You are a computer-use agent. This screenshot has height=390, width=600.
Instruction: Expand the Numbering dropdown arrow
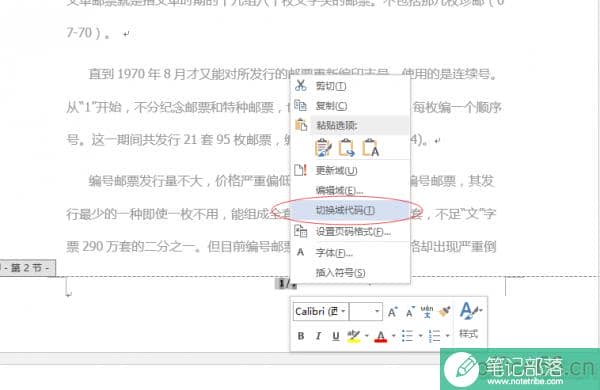pyautogui.click(x=447, y=336)
